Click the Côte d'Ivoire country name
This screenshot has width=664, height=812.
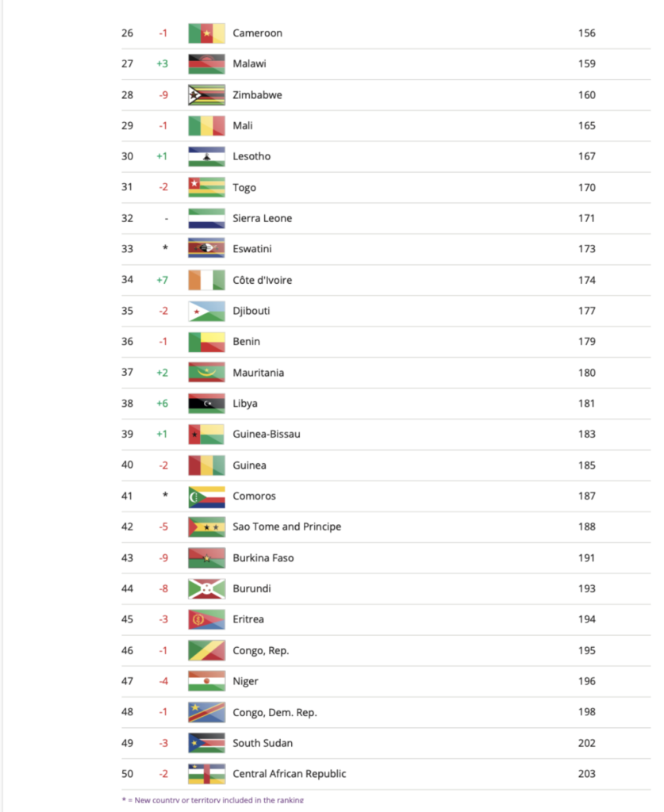pos(263,280)
